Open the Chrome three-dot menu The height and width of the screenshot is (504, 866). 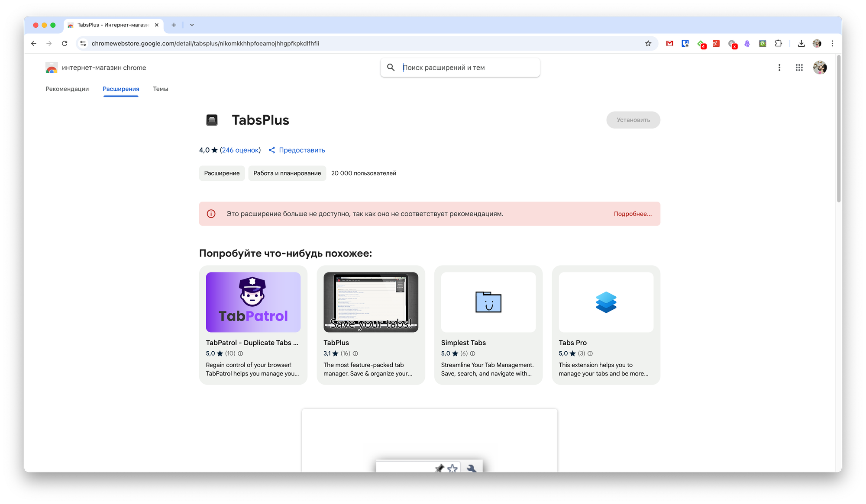[832, 43]
